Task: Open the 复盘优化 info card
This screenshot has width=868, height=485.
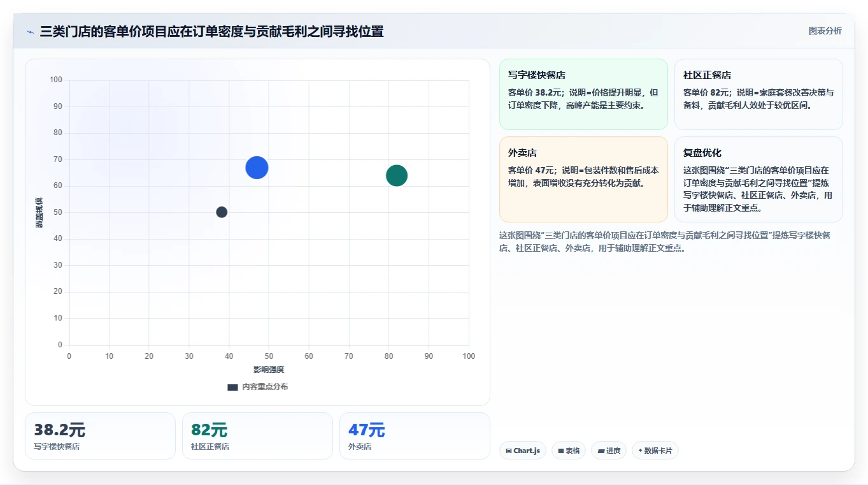Action: [x=758, y=179]
